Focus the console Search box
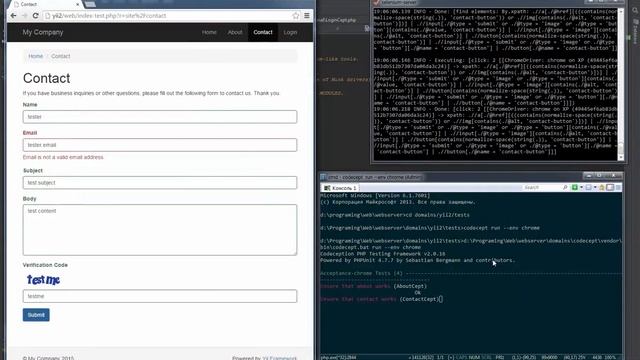Viewport: 640px width, 360px height. click(542, 187)
